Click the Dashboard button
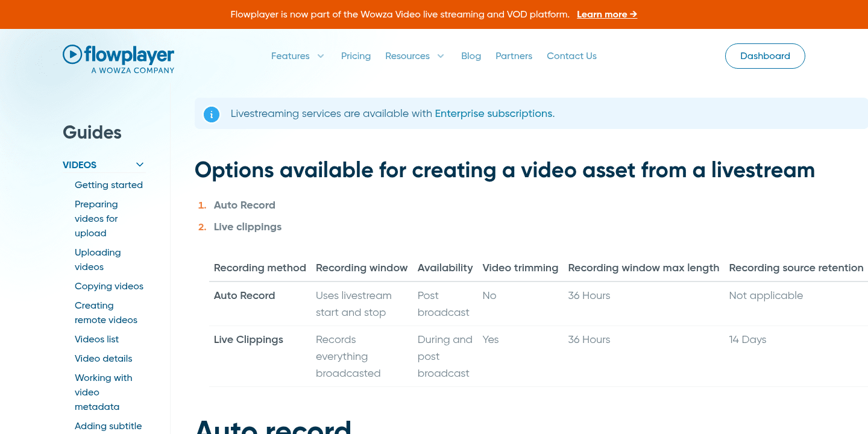The image size is (868, 434). [x=764, y=56]
